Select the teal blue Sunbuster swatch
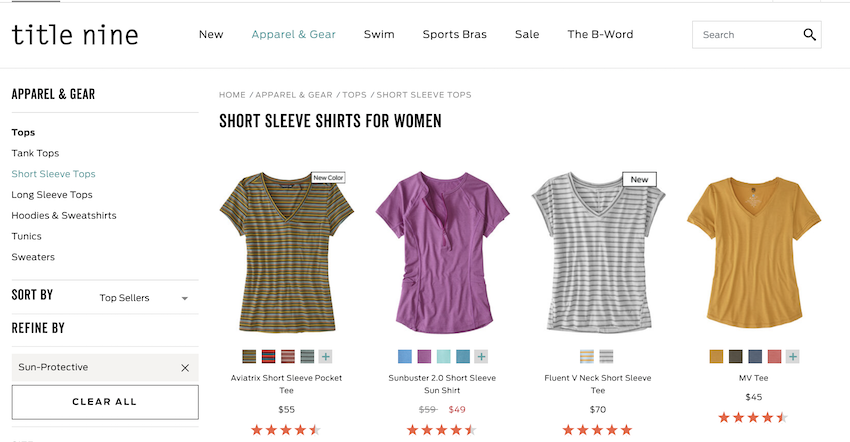850x442 pixels. (x=463, y=356)
